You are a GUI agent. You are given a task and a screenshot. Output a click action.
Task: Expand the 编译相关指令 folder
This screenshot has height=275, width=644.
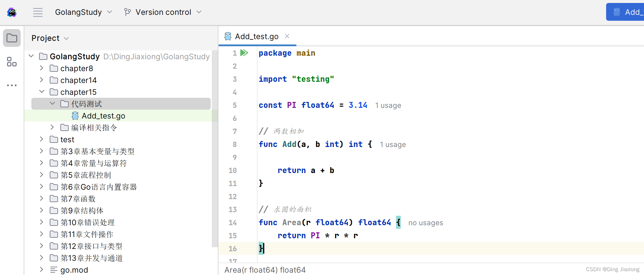pyautogui.click(x=52, y=127)
